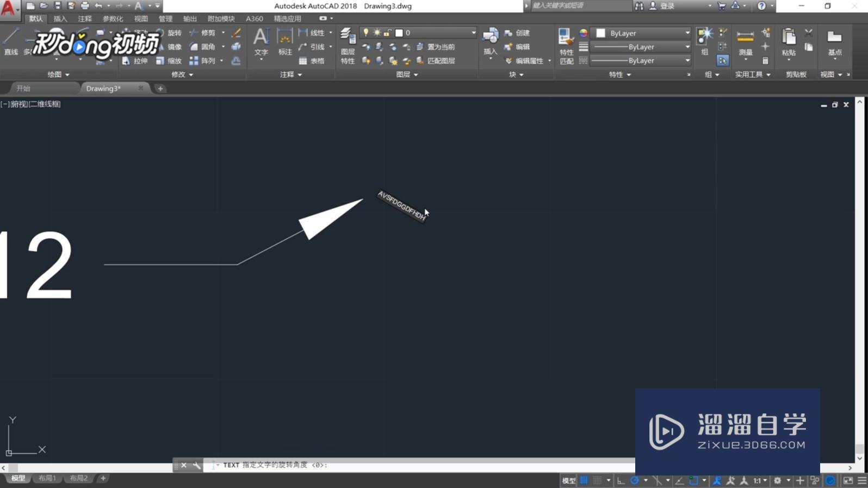Click the object color wheel swatch
The width and height of the screenshot is (868, 488).
click(x=583, y=33)
